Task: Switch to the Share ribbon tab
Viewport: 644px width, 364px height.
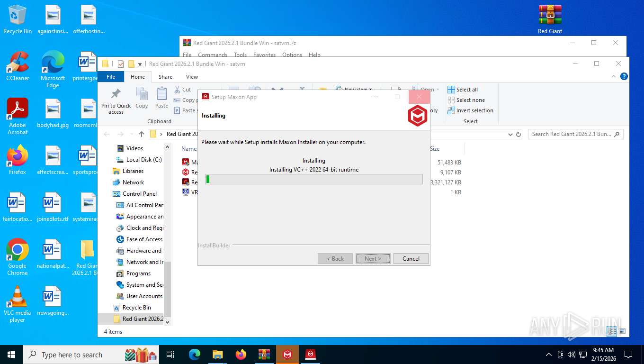Action: pos(165,76)
